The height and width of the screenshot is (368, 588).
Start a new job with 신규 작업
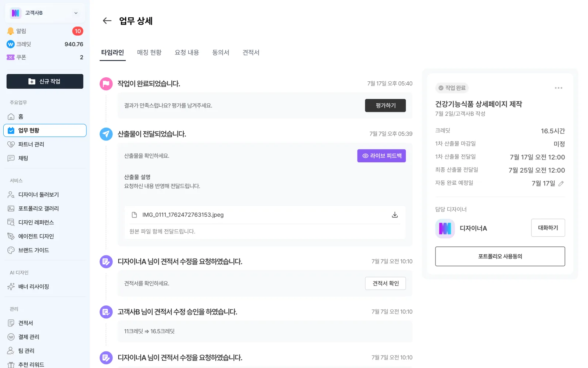click(x=45, y=81)
